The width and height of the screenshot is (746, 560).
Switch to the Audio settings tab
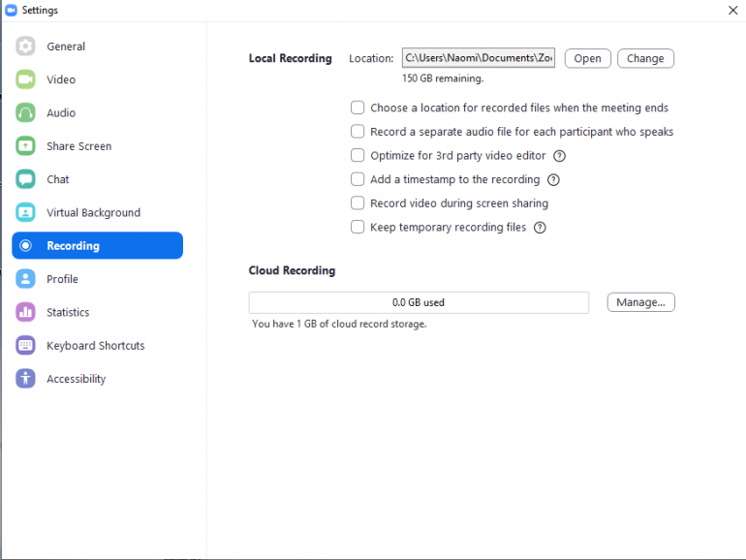coord(97,112)
